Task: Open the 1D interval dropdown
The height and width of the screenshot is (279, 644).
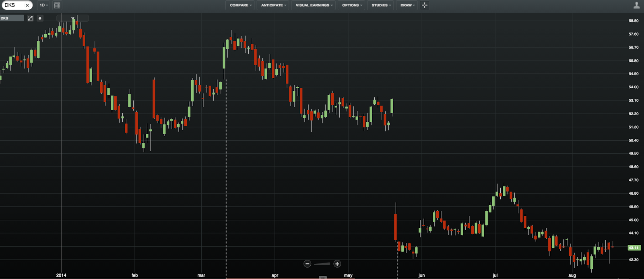Action: (x=44, y=5)
